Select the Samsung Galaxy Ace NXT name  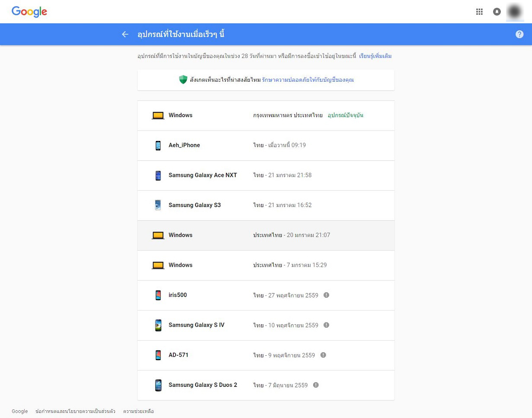203,175
